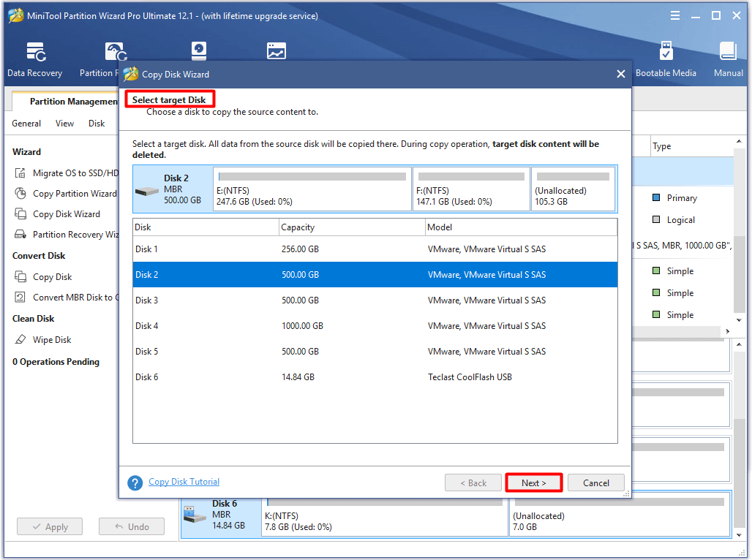
Task: Click the disabled Back button
Action: [473, 483]
